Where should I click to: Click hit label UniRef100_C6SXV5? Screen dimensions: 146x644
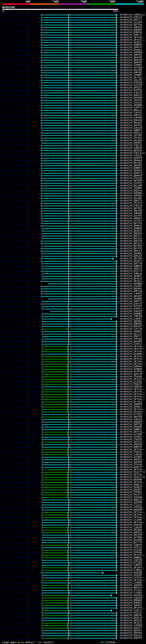(131, 85)
